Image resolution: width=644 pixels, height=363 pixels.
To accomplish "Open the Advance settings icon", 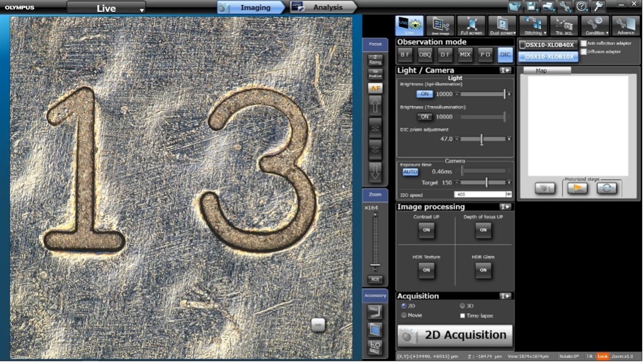I will pos(625,26).
